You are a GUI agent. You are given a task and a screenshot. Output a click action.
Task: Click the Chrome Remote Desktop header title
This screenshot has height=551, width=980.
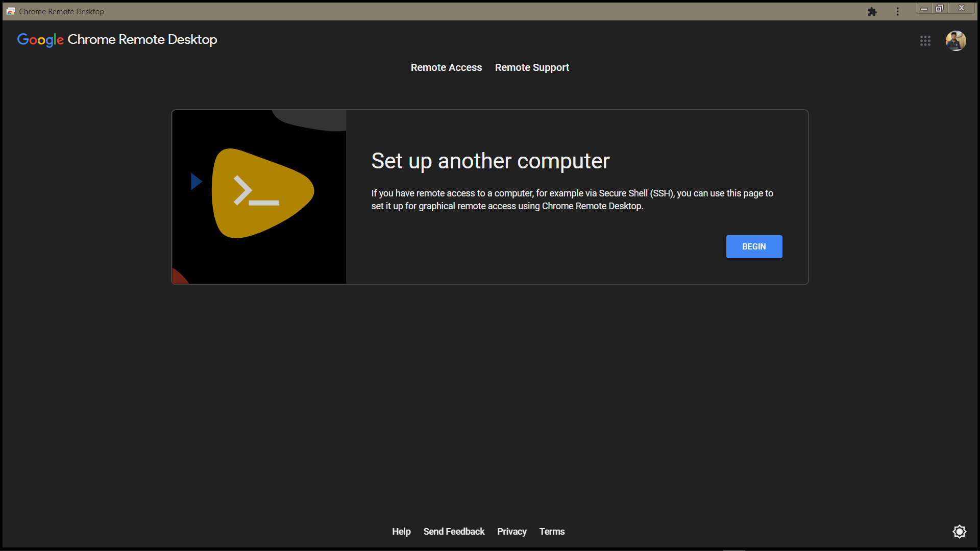(x=142, y=40)
